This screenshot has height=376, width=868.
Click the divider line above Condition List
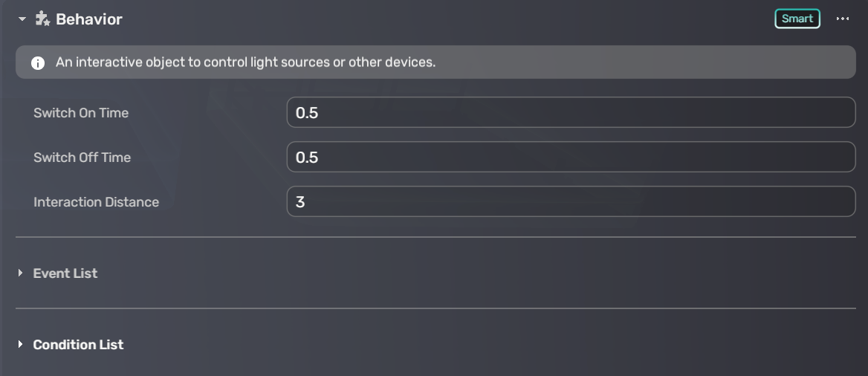pyautogui.click(x=435, y=308)
